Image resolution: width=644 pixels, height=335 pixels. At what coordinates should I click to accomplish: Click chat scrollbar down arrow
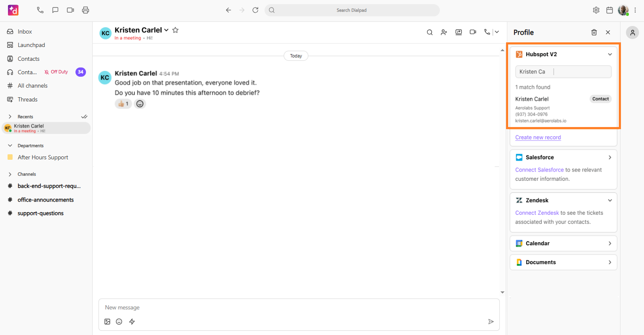click(502, 292)
